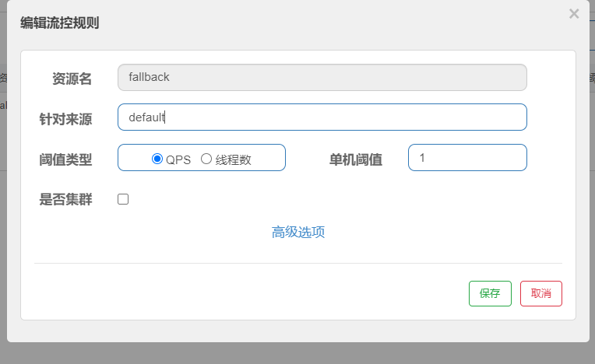The image size is (595, 364).
Task: Click the green 保存 button
Action: click(x=490, y=293)
